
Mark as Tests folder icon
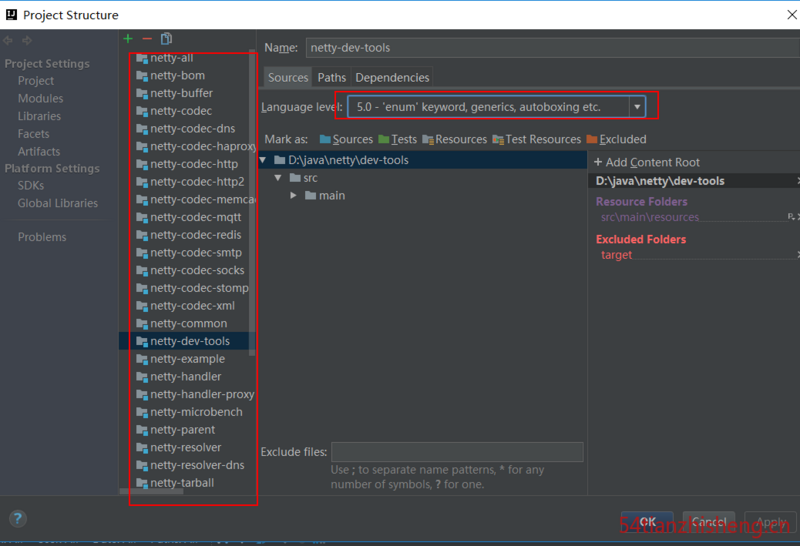[x=384, y=139]
